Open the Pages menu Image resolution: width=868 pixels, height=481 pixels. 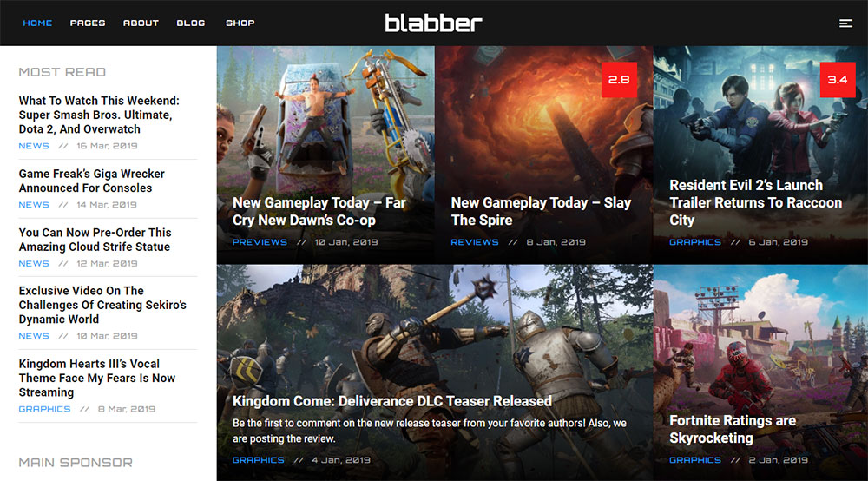coord(88,23)
